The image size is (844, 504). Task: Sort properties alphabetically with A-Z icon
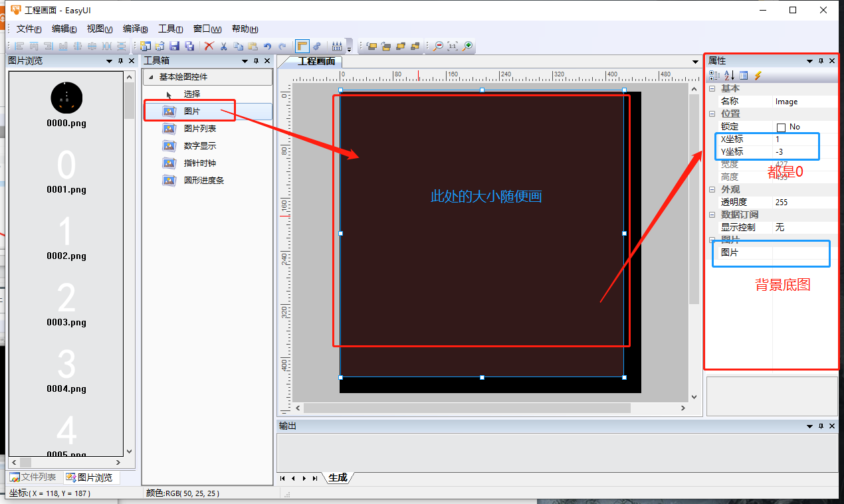pyautogui.click(x=729, y=76)
